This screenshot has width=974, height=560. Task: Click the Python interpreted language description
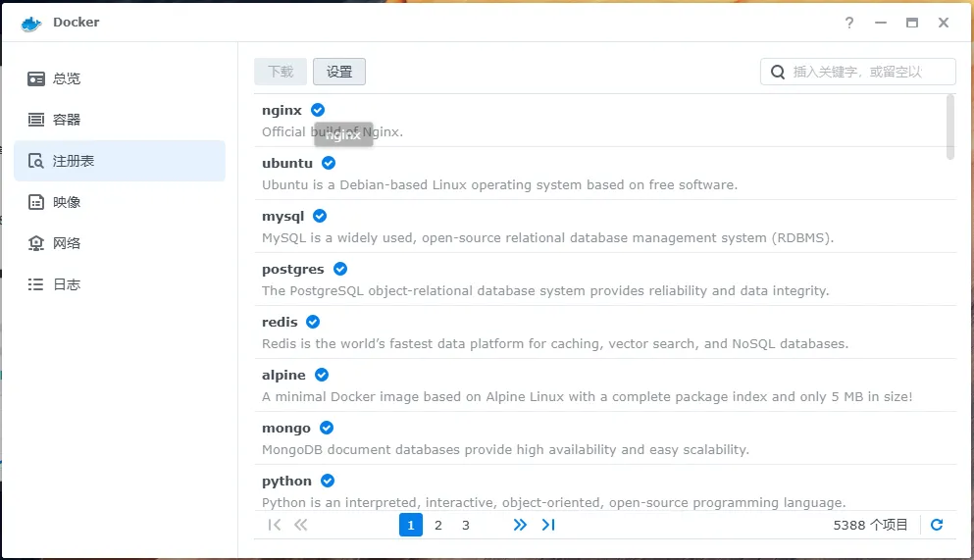(554, 503)
